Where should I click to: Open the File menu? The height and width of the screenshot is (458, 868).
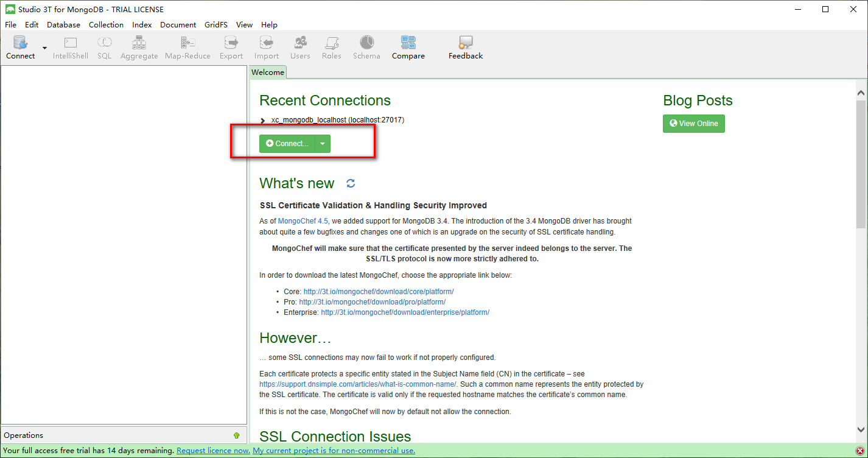click(10, 25)
